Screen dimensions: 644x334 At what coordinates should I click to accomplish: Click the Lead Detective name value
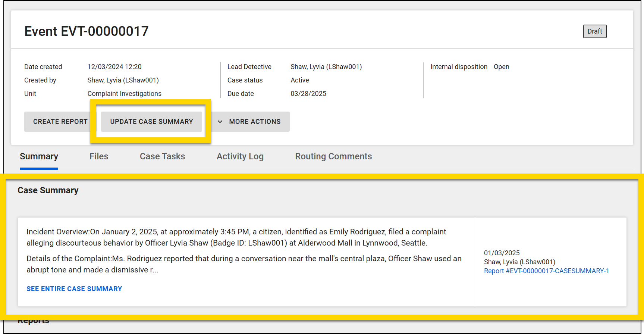pos(326,67)
